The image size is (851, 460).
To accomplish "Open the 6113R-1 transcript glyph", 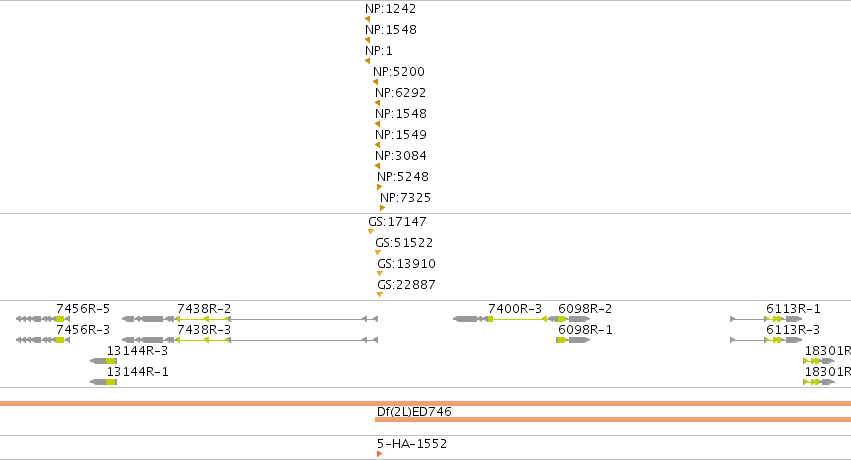I will tap(766, 319).
